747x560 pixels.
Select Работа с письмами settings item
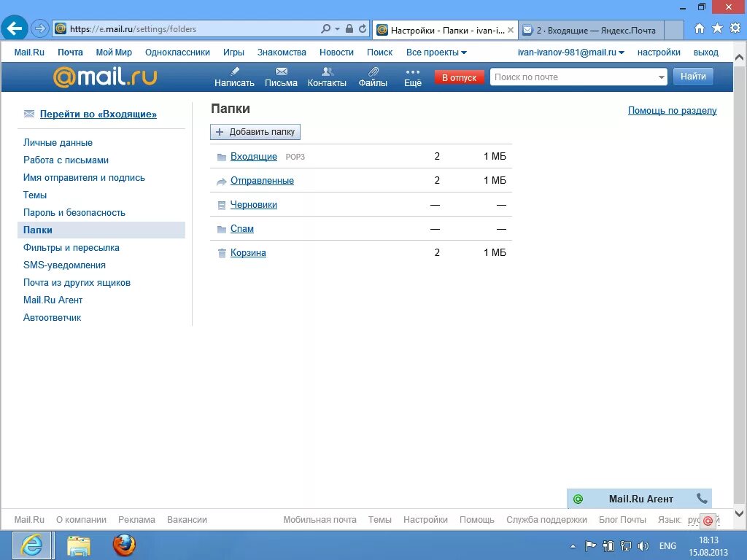66,160
